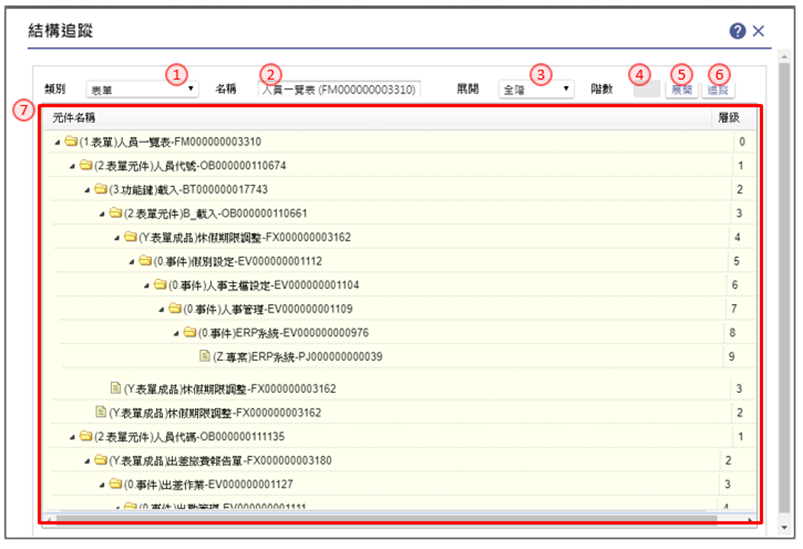The image size is (803, 549).
Task: Click document icon of ERP系統-PJ000000000039
Action: 204,356
